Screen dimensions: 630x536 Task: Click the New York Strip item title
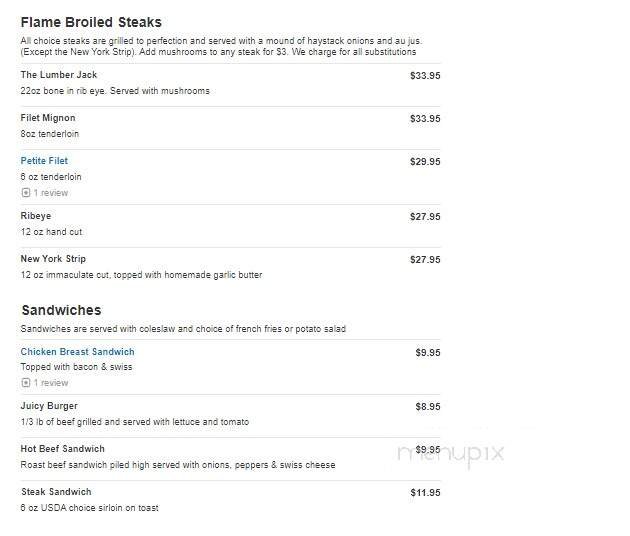tap(53, 259)
